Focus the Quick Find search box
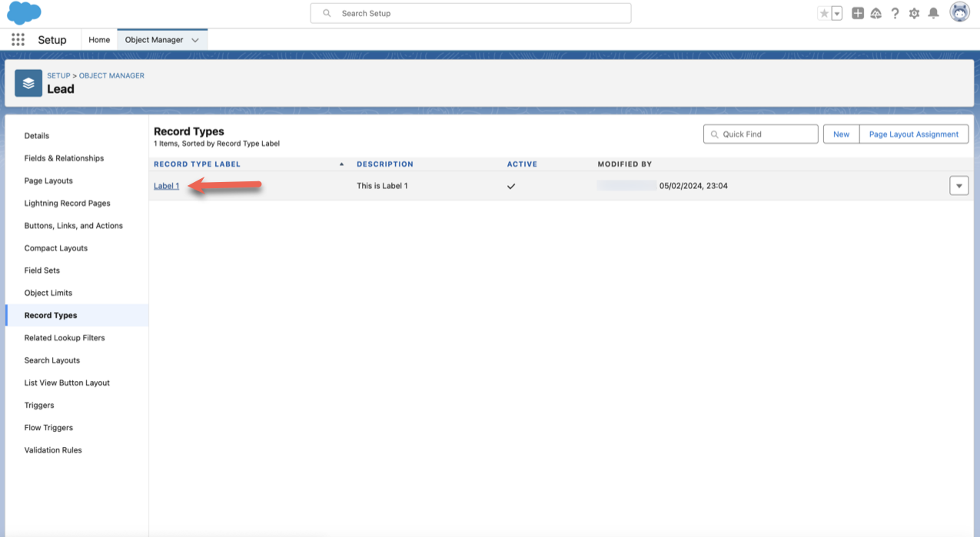 coord(760,134)
